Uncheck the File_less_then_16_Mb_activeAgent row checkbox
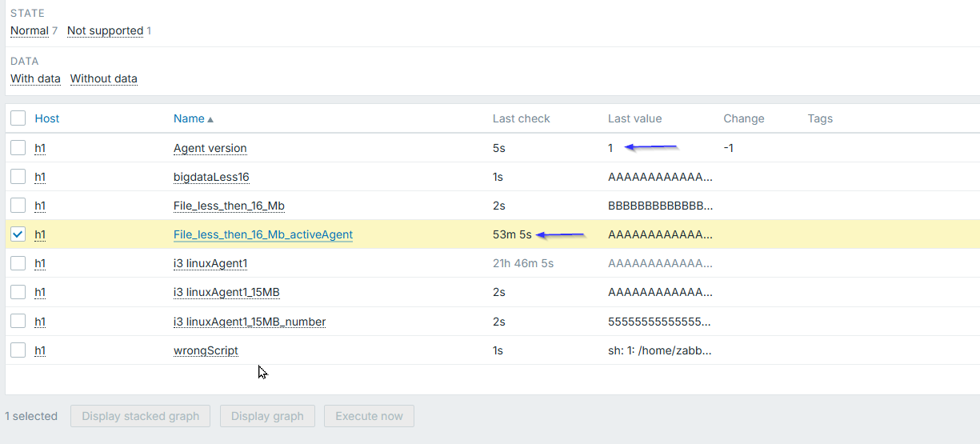The width and height of the screenshot is (980, 444). (x=18, y=234)
